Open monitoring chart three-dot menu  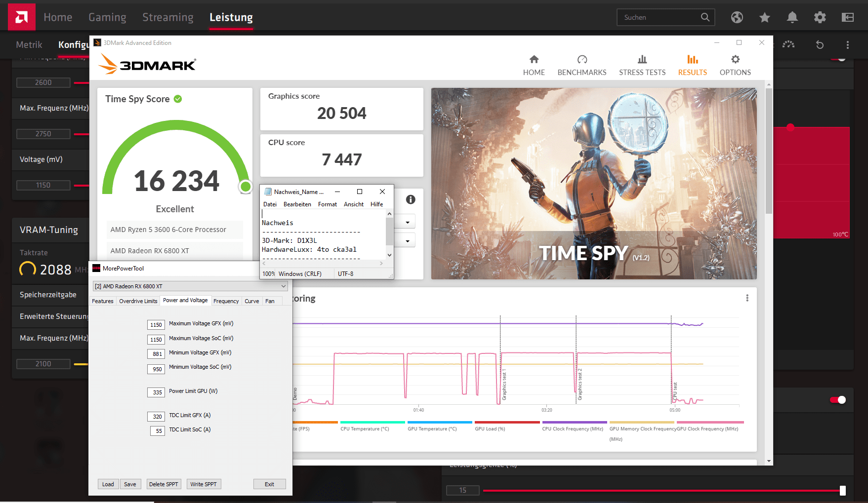click(x=747, y=298)
